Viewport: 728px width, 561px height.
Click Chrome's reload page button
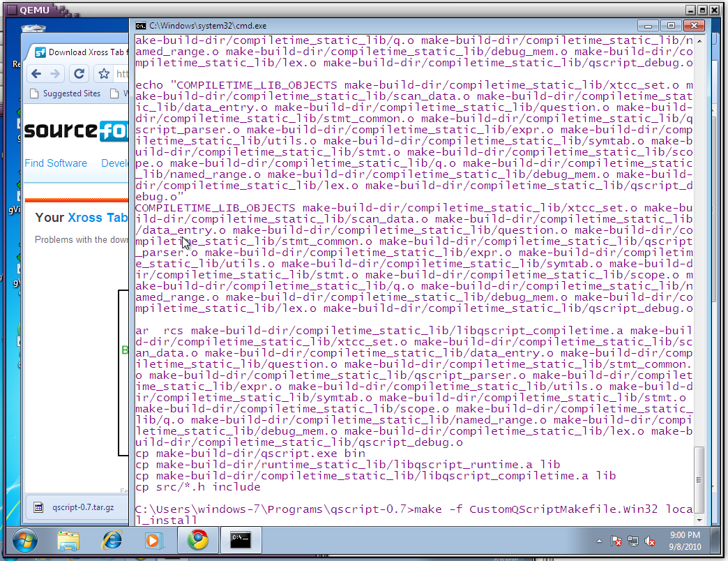tap(79, 74)
